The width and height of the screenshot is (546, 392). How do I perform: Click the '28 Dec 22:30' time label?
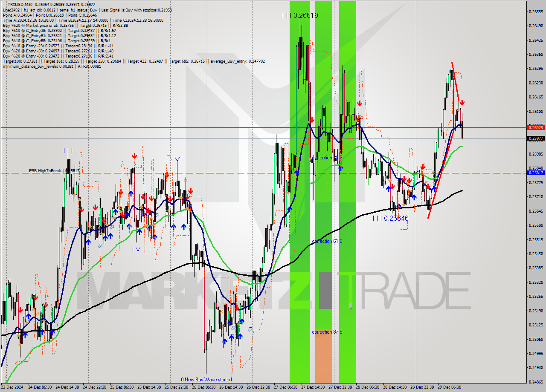pyautogui.click(x=423, y=387)
